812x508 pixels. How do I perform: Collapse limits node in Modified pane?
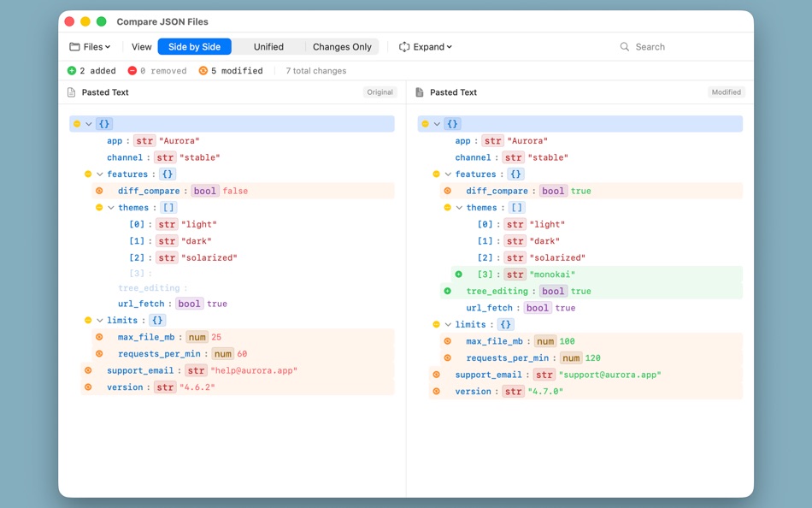tap(448, 324)
